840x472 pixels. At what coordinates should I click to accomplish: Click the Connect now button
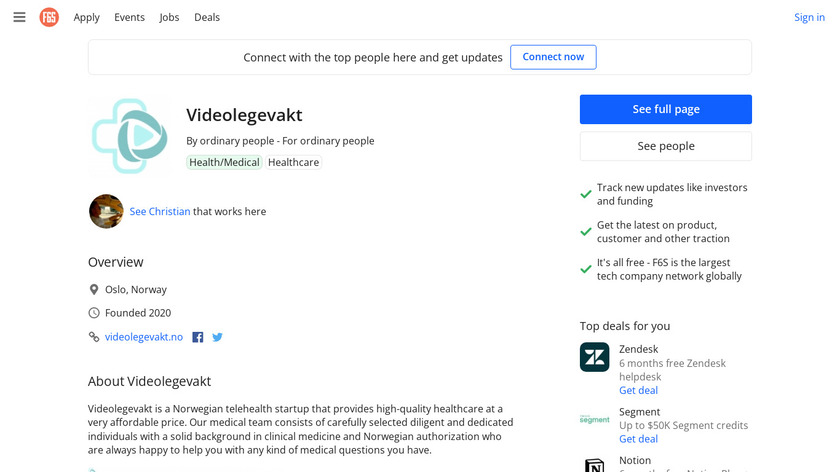553,57
